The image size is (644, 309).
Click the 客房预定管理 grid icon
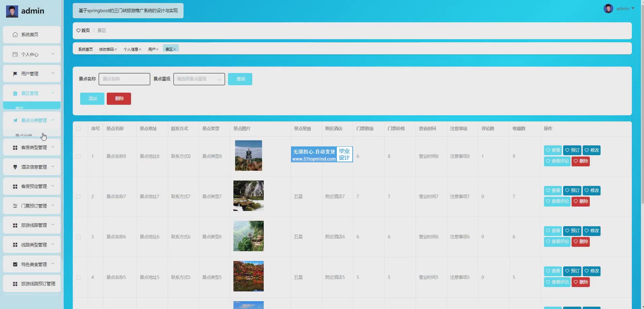click(x=15, y=187)
